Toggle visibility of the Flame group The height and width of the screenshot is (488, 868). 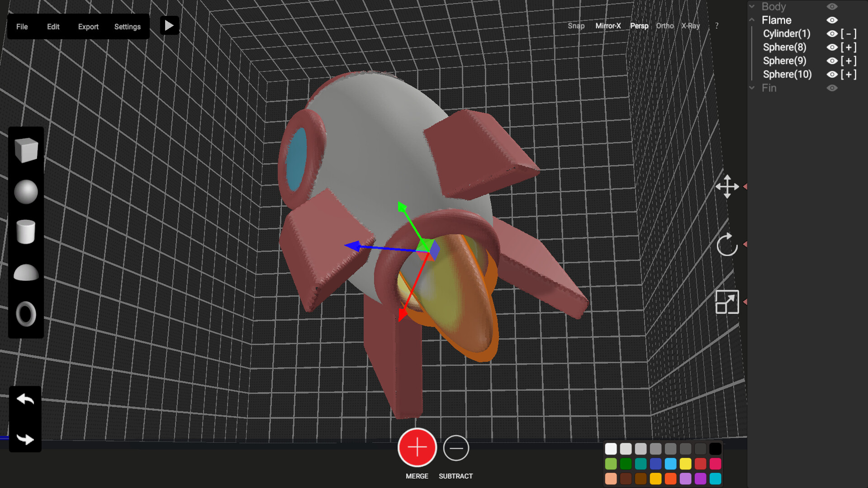click(832, 20)
